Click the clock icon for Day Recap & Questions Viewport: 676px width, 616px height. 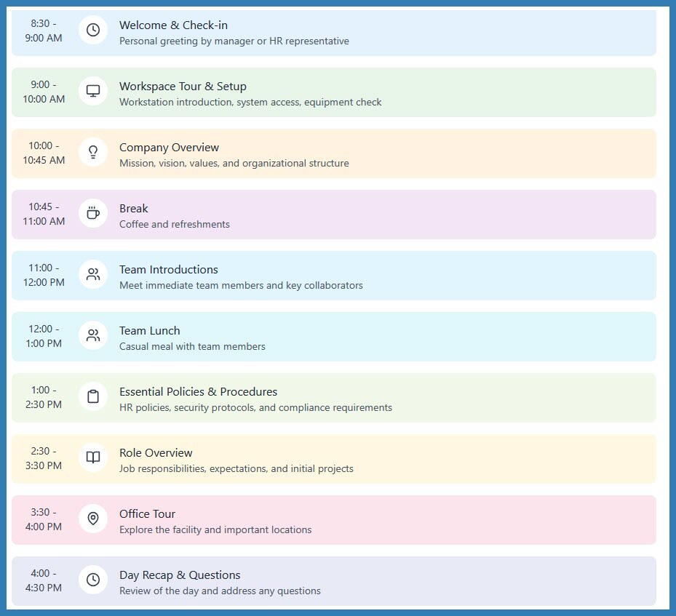point(93,580)
